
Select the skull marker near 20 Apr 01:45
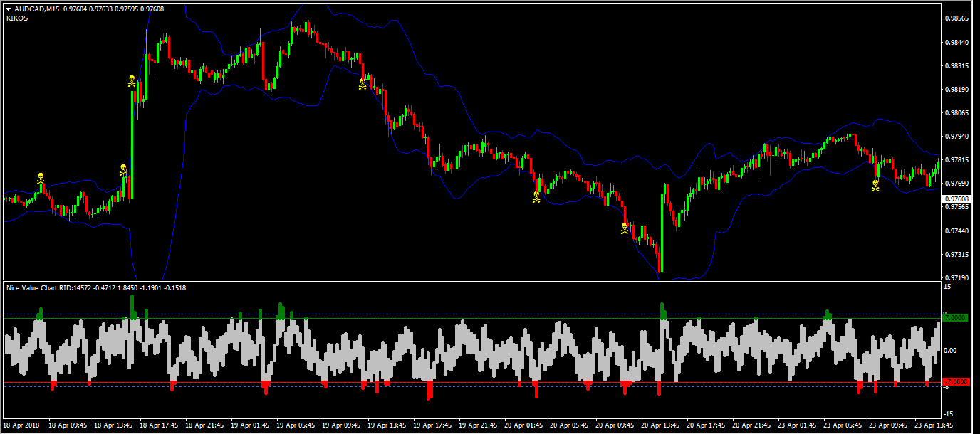(536, 196)
